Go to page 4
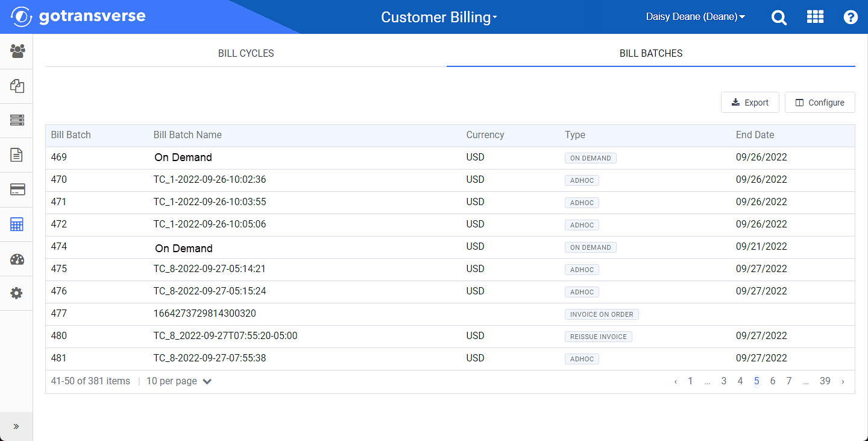Screen dimensions: 868x441 click(740, 381)
